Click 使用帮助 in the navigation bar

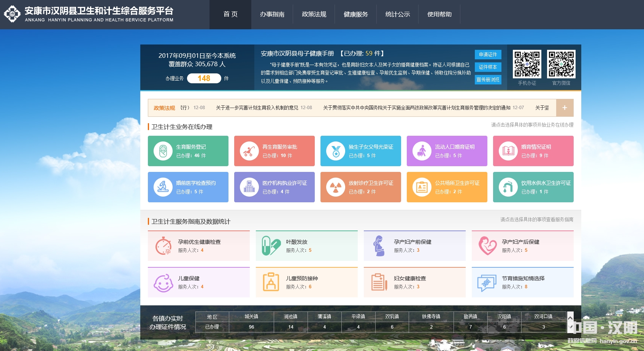(x=439, y=14)
